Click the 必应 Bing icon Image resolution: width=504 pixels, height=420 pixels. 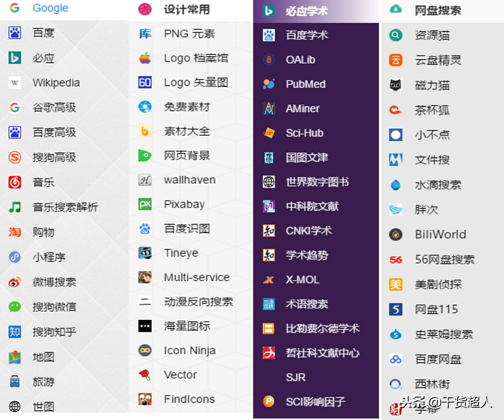[15, 58]
